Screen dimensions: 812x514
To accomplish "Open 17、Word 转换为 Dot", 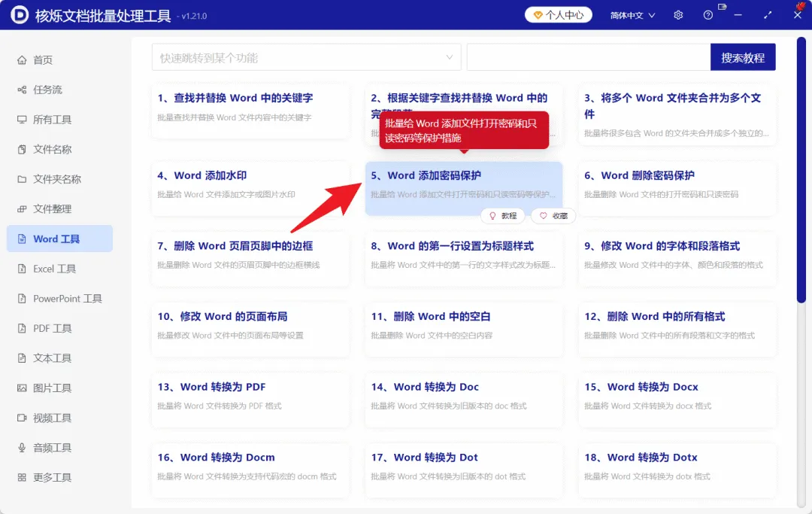I will (x=464, y=470).
